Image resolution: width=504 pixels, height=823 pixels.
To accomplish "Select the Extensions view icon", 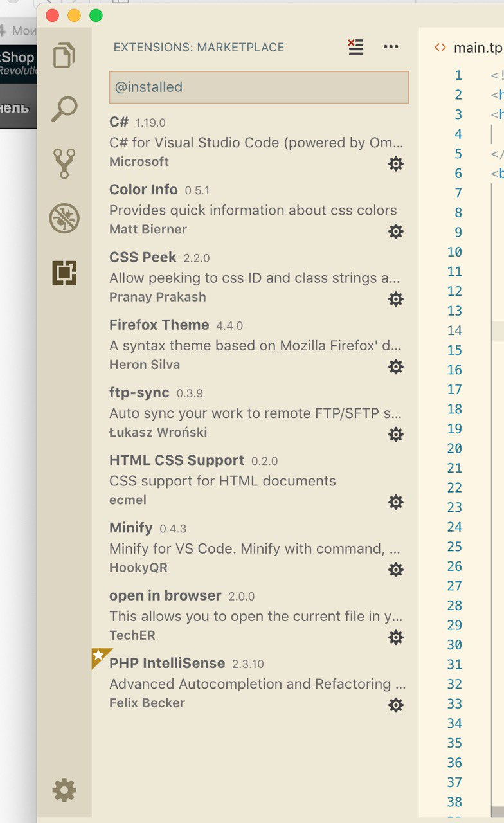I will 64,273.
